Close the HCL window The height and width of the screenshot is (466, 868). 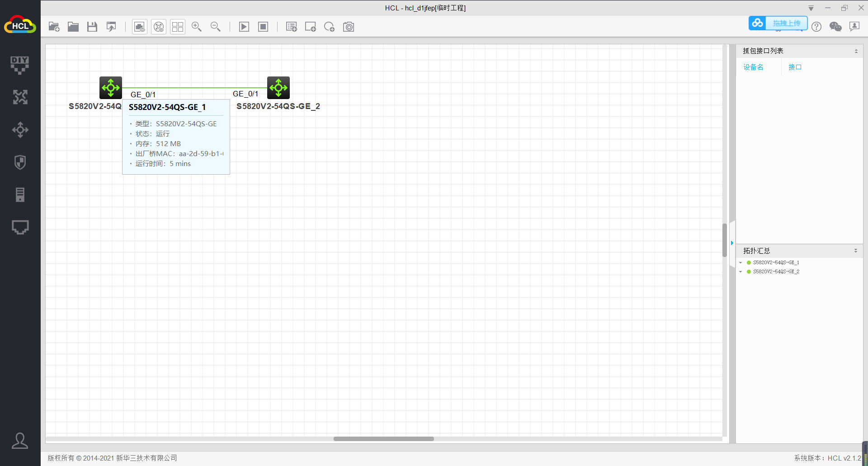tap(861, 8)
